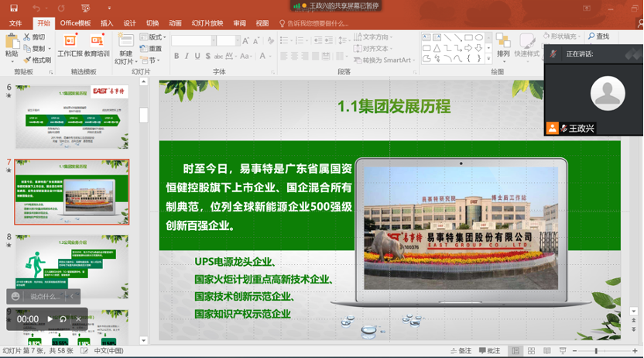This screenshot has width=644, height=358.
Task: Toggle Bold text formatting
Action: point(176,57)
